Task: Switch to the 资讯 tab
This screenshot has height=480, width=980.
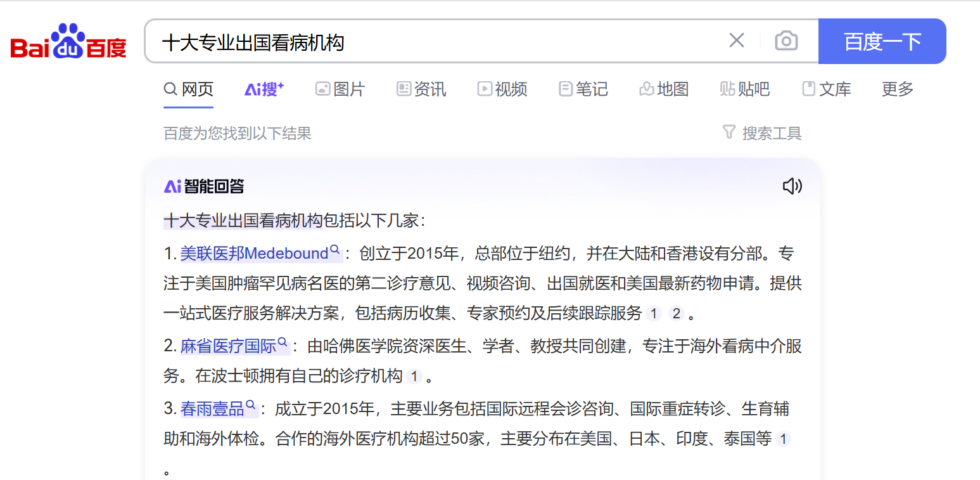Action: (421, 89)
